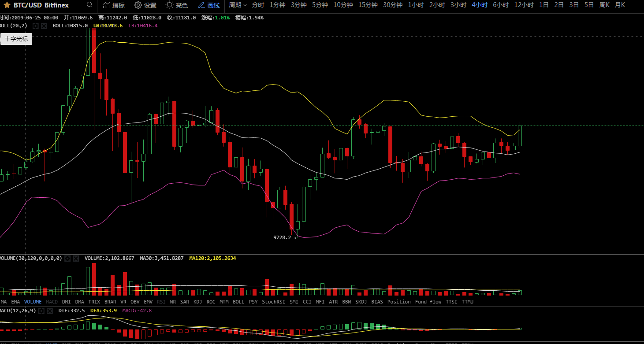
Task: Select the BIAS indicator tab
Action: click(377, 302)
